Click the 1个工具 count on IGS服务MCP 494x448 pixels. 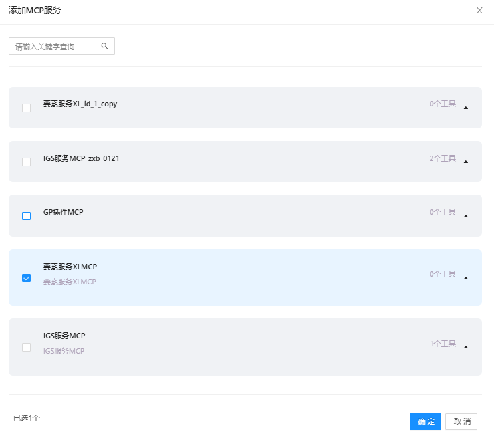pyautogui.click(x=442, y=344)
